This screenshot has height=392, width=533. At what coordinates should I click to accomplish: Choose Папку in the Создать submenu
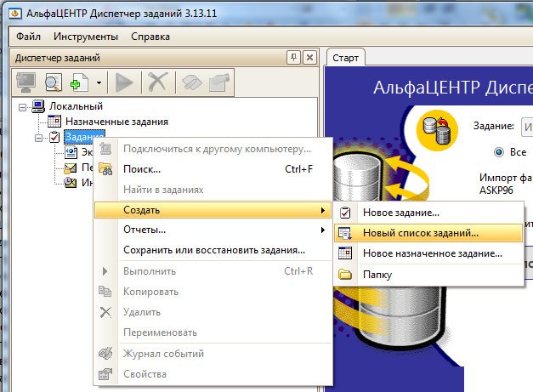tap(428, 274)
